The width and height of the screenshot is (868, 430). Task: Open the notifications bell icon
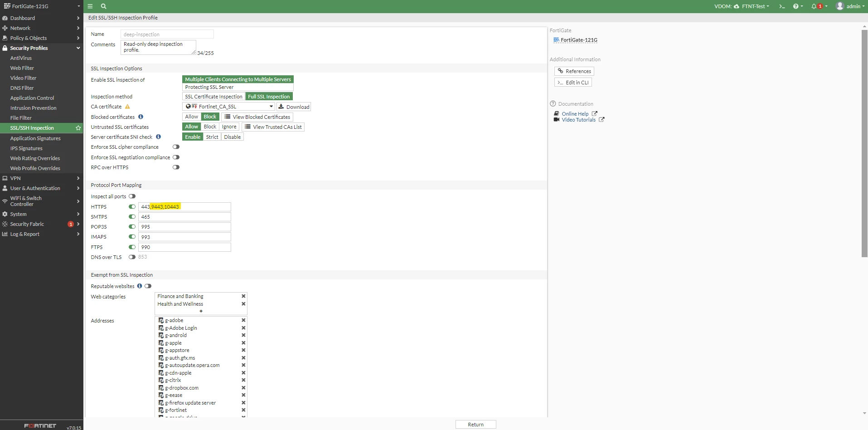point(814,6)
